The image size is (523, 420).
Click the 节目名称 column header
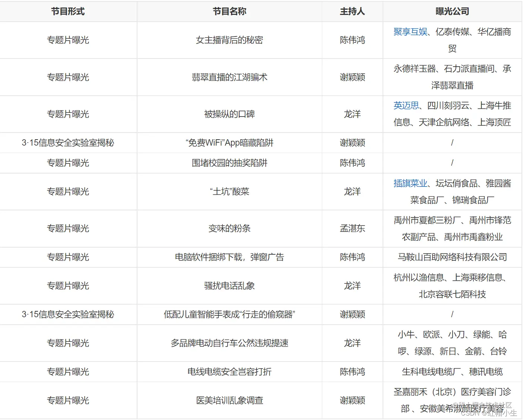tap(229, 12)
